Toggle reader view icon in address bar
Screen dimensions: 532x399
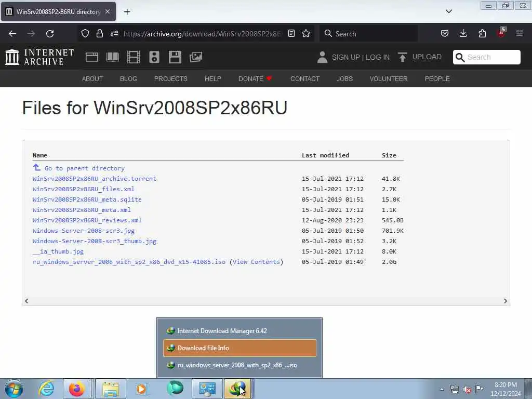click(x=291, y=33)
